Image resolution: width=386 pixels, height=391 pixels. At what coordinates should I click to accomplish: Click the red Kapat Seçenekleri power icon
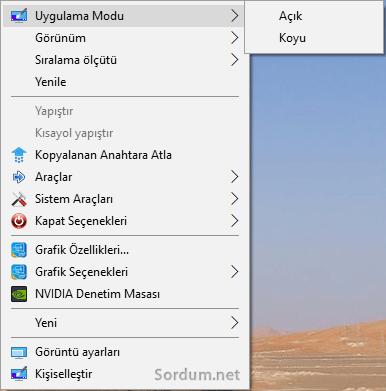(x=19, y=221)
